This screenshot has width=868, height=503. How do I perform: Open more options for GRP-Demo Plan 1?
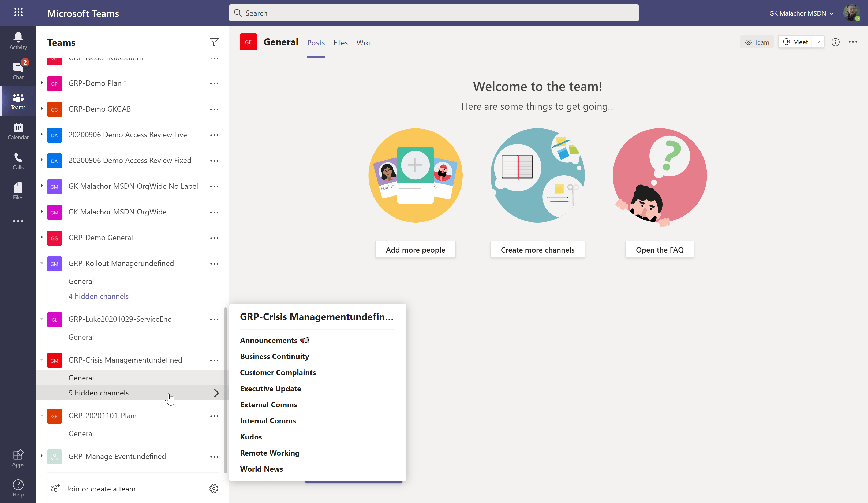point(214,83)
